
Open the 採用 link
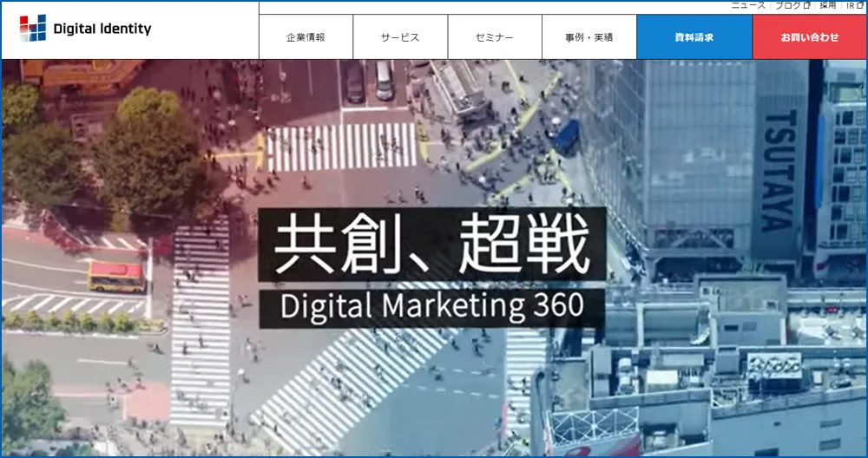828,5
